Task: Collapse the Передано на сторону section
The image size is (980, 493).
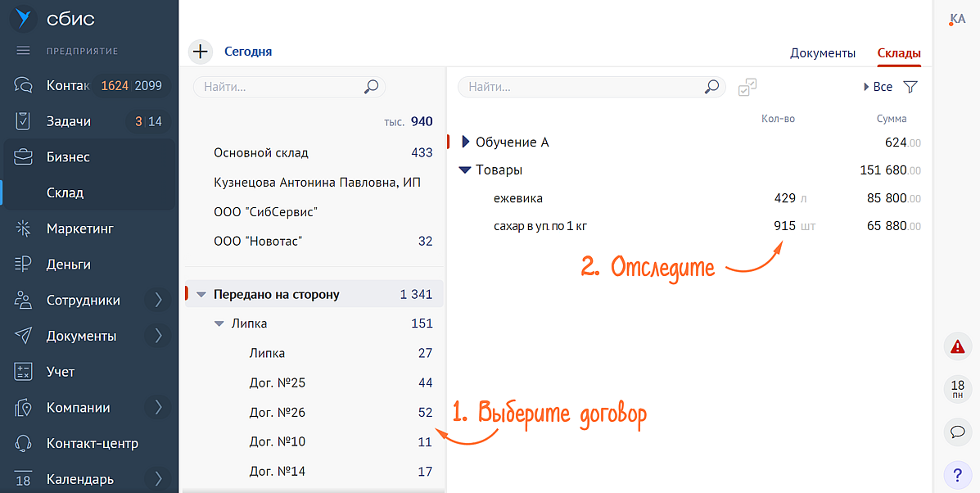Action: point(201,295)
